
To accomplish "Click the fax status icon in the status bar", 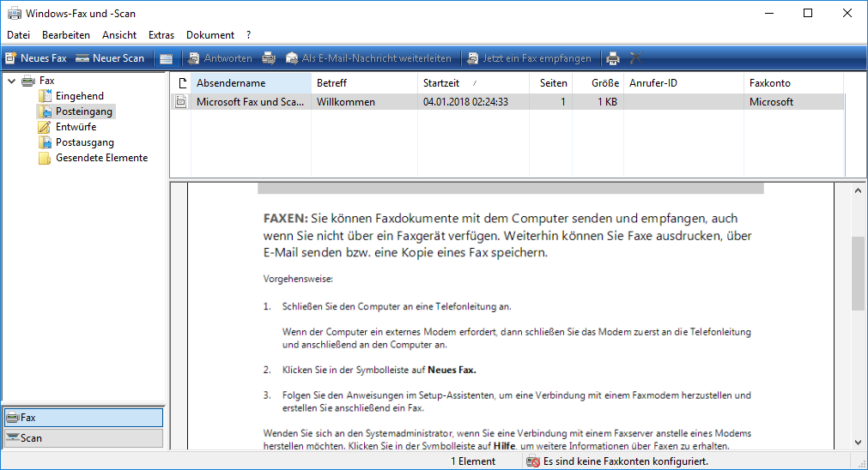I will click(x=533, y=461).
